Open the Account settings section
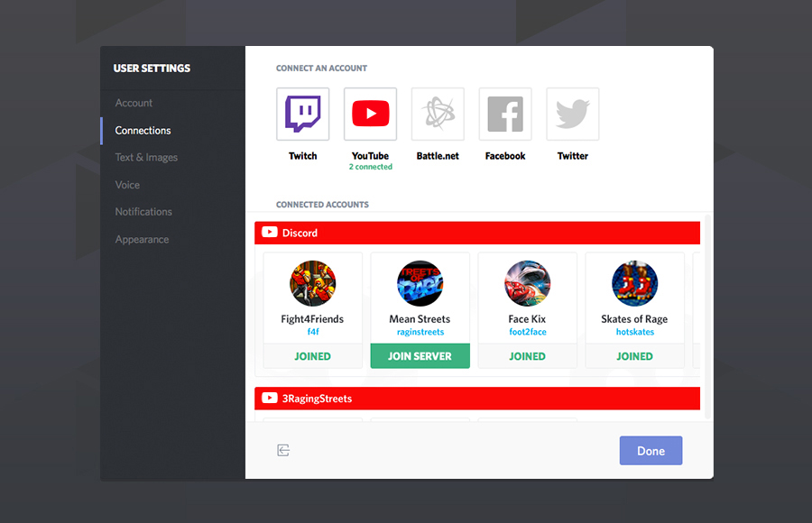Image resolution: width=812 pixels, height=523 pixels. [134, 103]
